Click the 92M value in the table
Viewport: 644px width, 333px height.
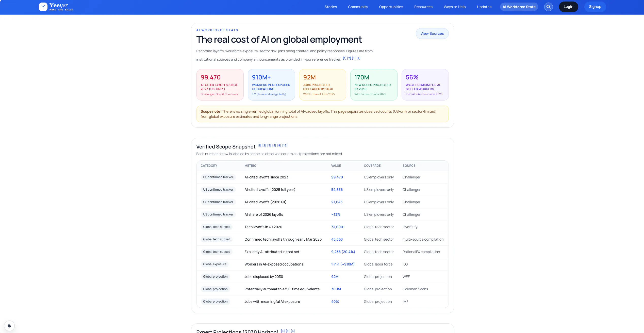click(335, 277)
